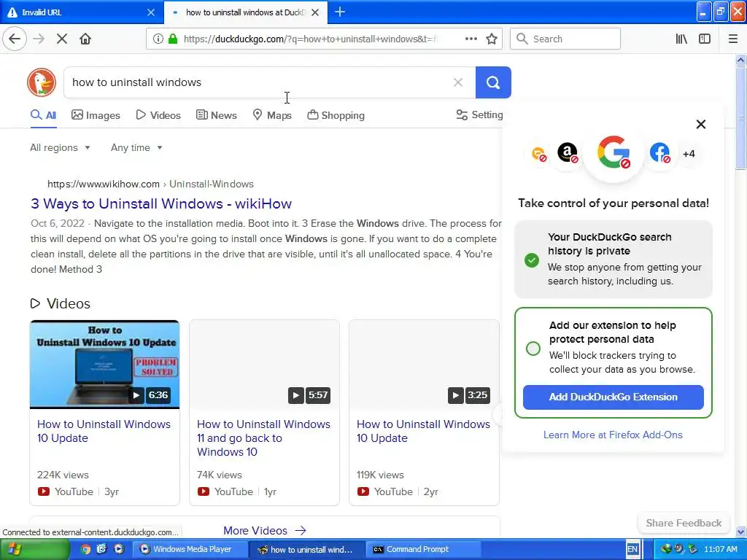Open DuckDuckGo Settings menu
The image size is (747, 560).
point(479,114)
